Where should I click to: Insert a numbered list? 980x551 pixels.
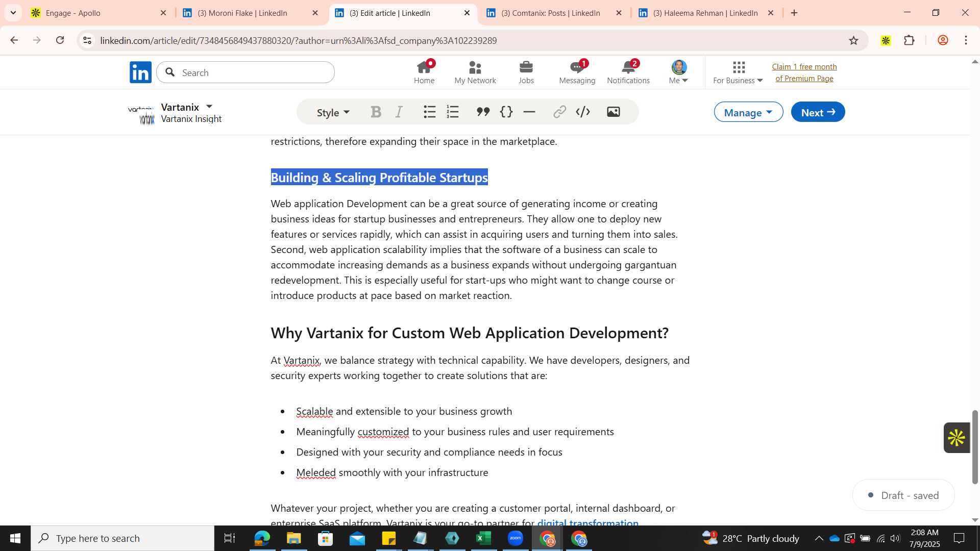453,112
